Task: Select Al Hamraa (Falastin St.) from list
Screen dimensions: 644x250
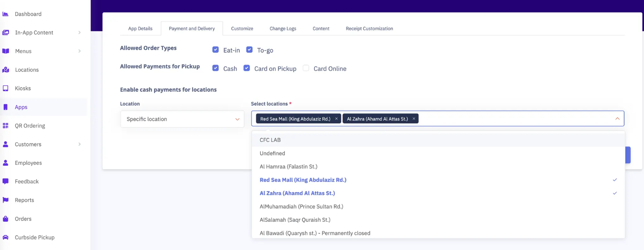Action: (288, 166)
